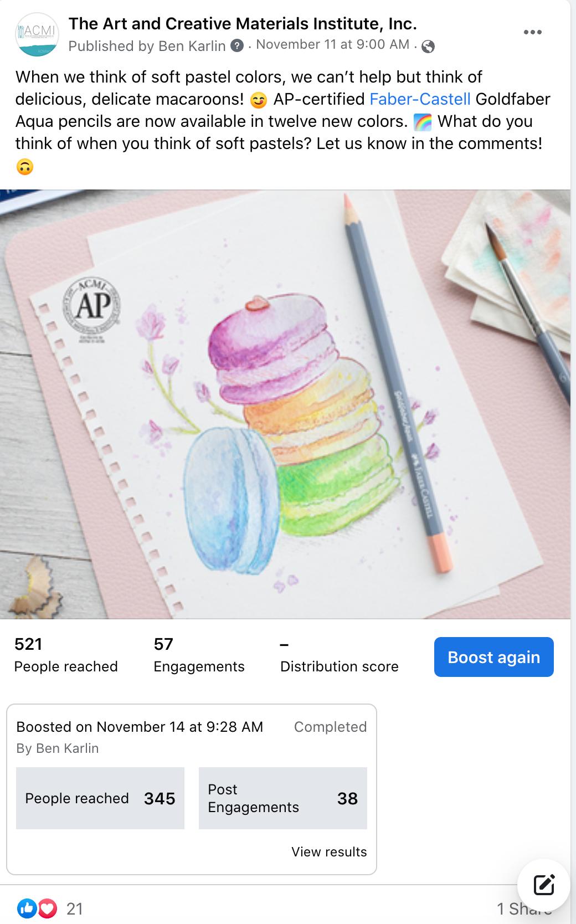Open the Faber-Castell page link
The height and width of the screenshot is (924, 576).
click(x=420, y=99)
